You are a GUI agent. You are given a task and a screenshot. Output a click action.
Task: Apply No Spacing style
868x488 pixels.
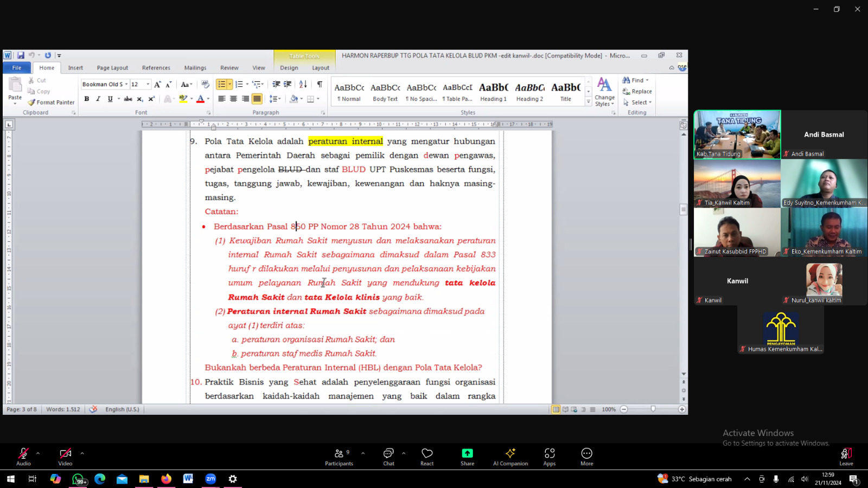tap(421, 92)
